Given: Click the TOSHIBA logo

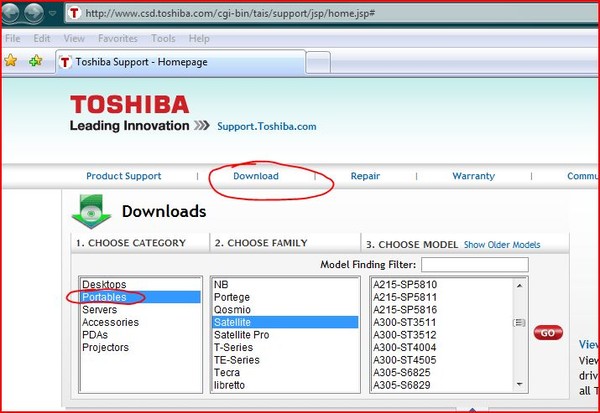Looking at the screenshot, I should [130, 104].
